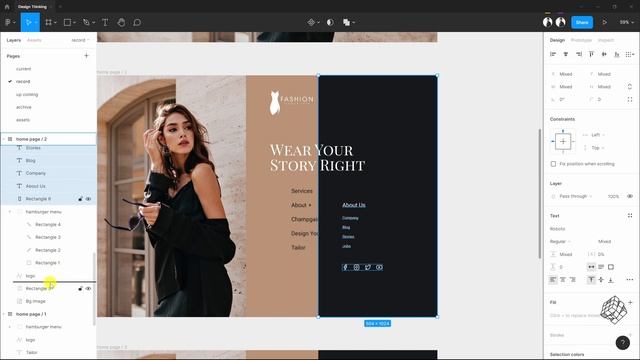
Task: Click the Boolean groups icon
Action: pos(347,22)
